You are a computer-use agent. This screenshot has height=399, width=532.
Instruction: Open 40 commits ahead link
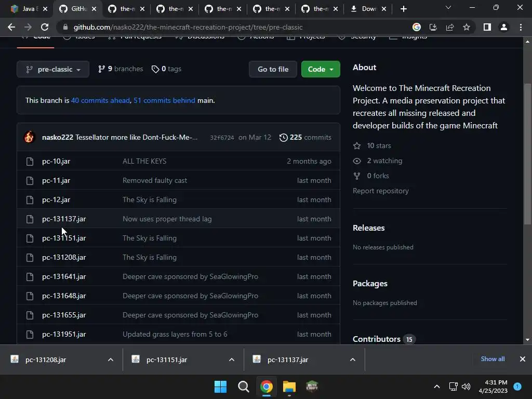100,100
